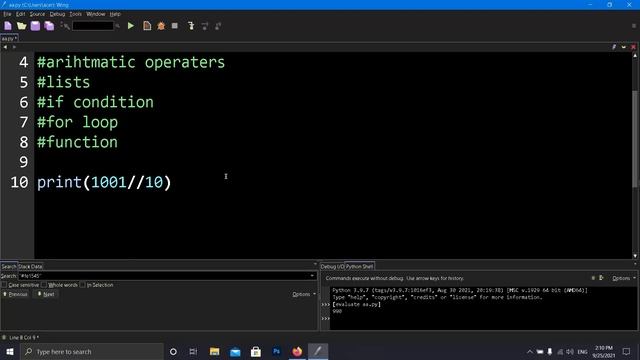Click the #function comment line
This screenshot has width=640, height=360.
point(77,142)
